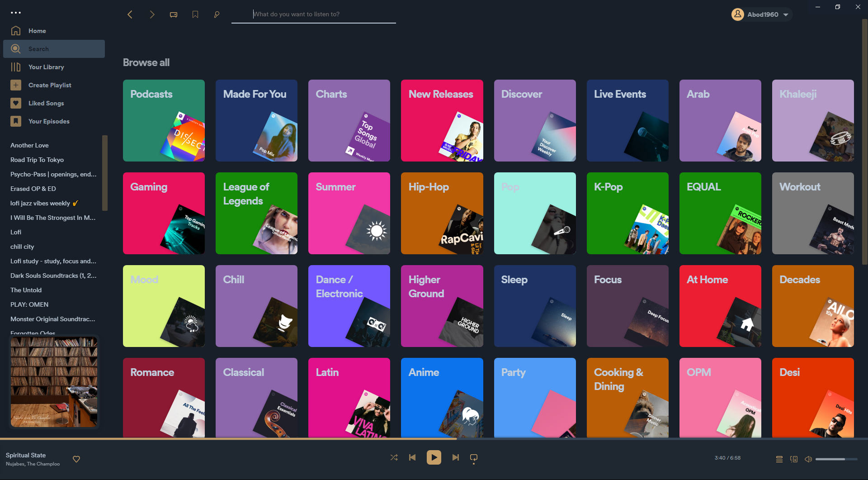Open the Erased OP & ED playlist
868x480 pixels.
coord(33,189)
